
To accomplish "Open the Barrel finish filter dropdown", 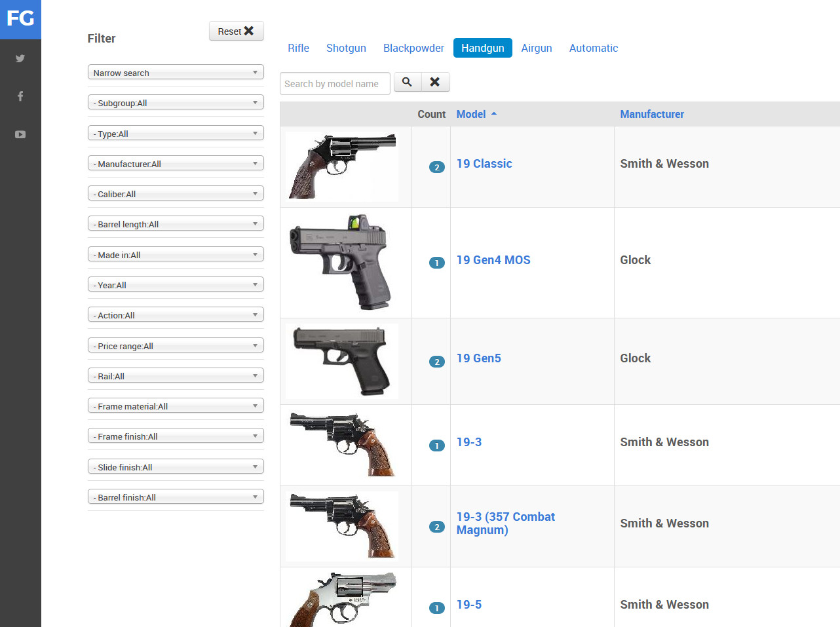I will [176, 497].
